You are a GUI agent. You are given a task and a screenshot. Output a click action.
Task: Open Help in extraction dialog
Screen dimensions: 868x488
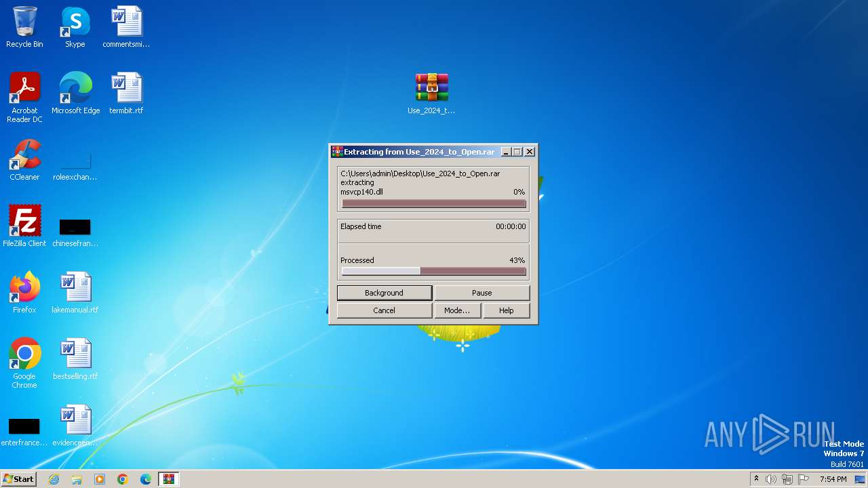click(507, 310)
